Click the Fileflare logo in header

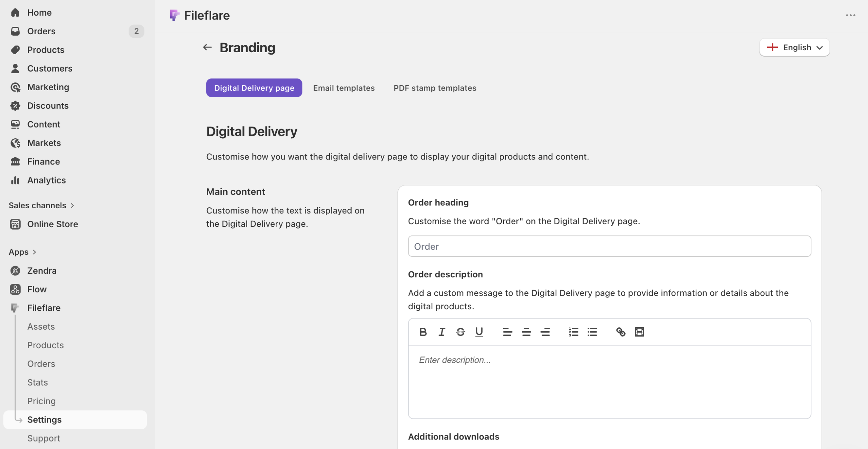click(174, 15)
